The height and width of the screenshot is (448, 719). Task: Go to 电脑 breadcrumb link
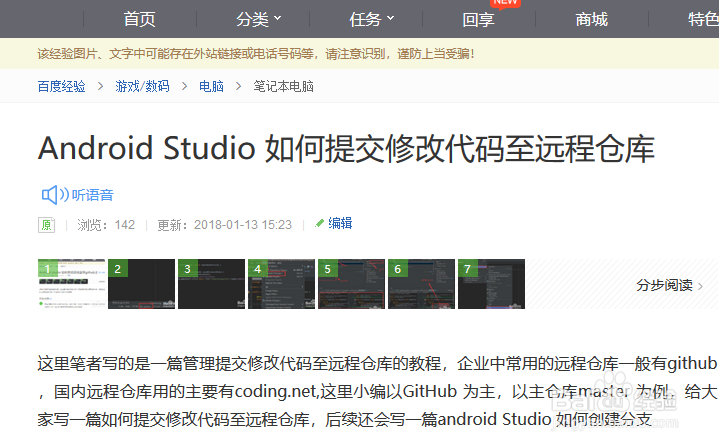click(x=211, y=86)
